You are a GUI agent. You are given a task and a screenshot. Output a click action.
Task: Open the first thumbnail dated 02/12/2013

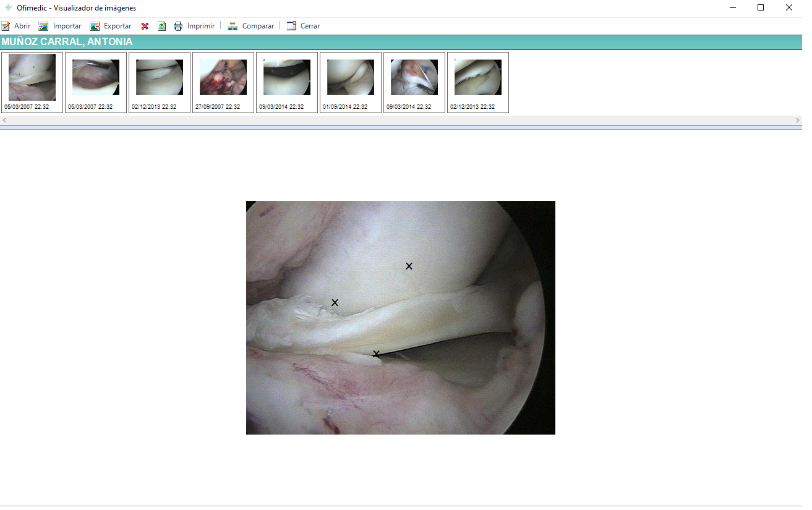coord(160,78)
